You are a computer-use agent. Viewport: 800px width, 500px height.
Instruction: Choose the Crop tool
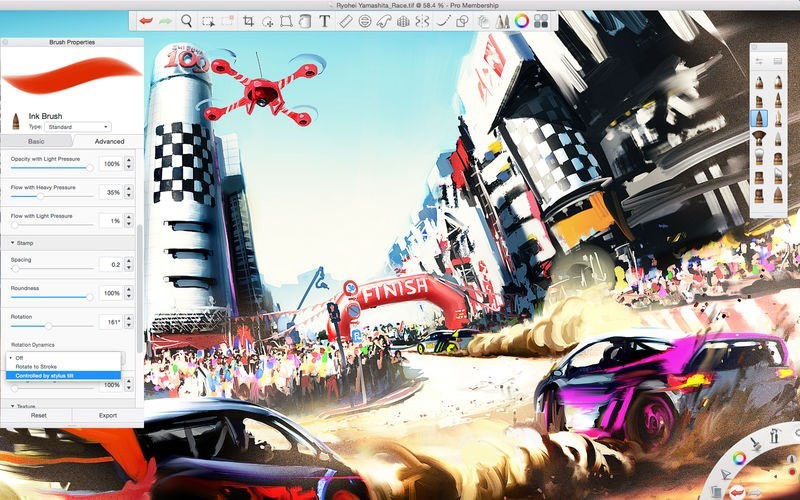(248, 21)
